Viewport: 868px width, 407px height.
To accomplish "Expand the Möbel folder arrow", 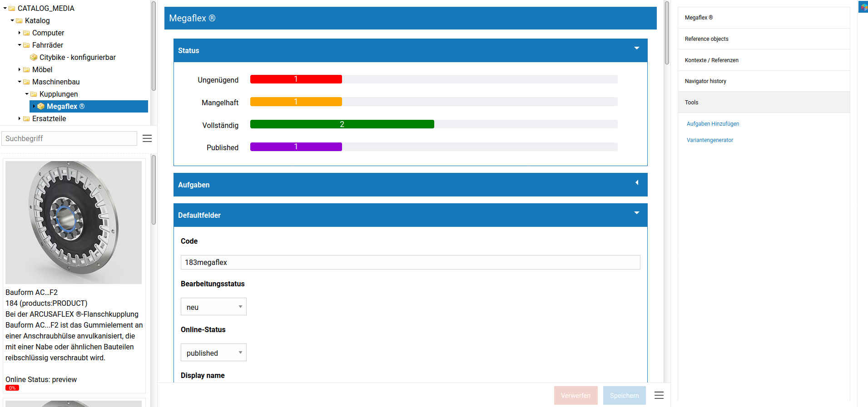I will pyautogui.click(x=20, y=69).
